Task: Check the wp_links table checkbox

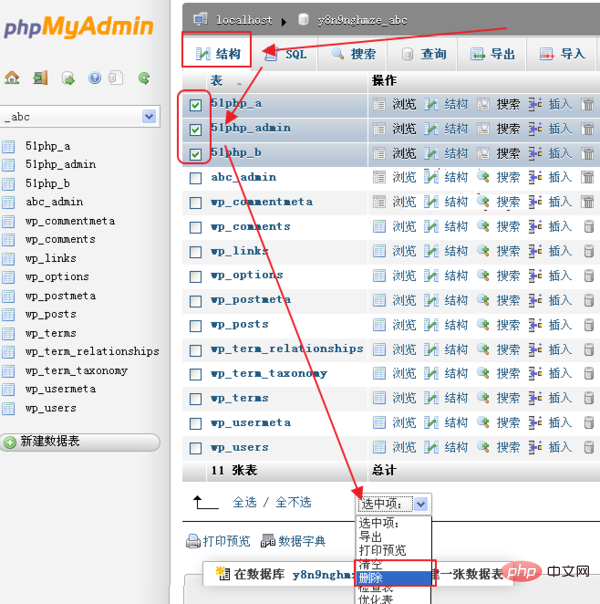Action: point(196,252)
